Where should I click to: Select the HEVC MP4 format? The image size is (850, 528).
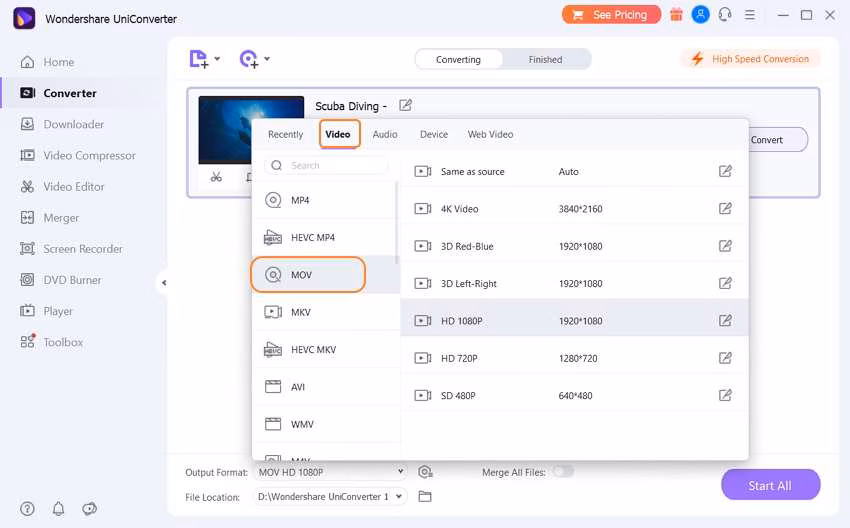click(325, 237)
